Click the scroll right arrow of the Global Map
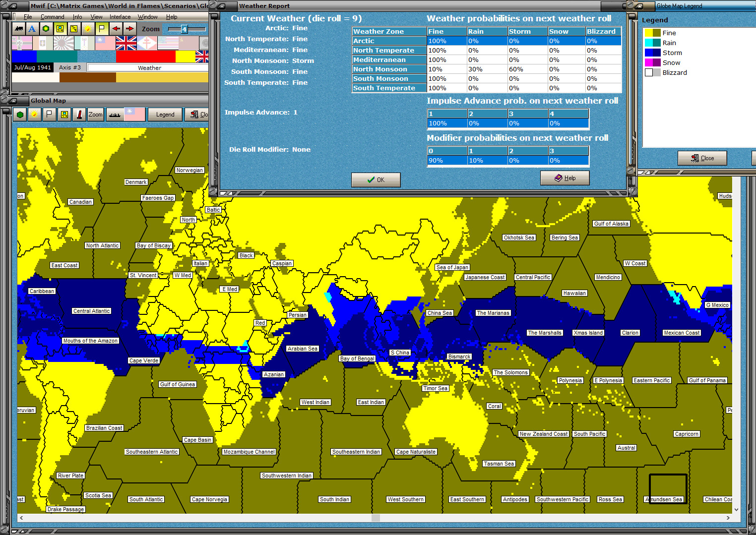This screenshot has height=535, width=756. [x=728, y=518]
